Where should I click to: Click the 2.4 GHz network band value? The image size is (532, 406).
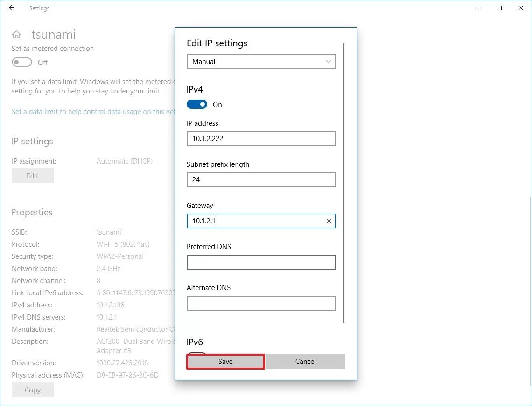coord(108,268)
